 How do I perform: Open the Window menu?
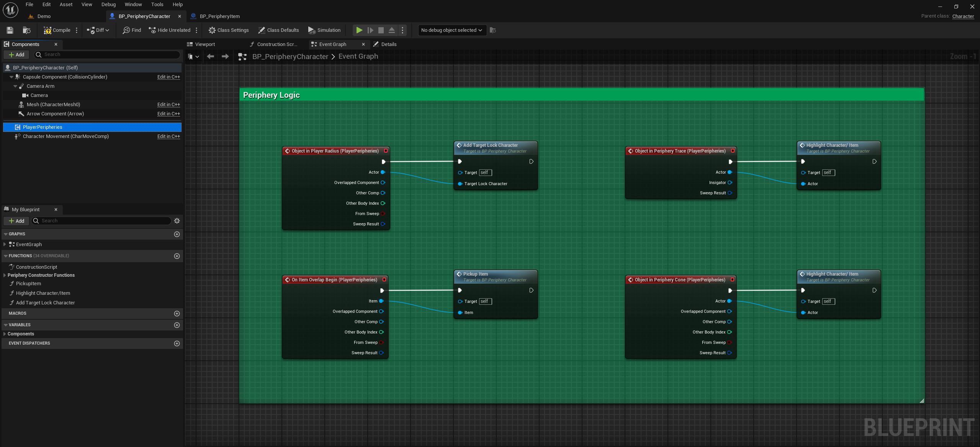pyautogui.click(x=133, y=5)
